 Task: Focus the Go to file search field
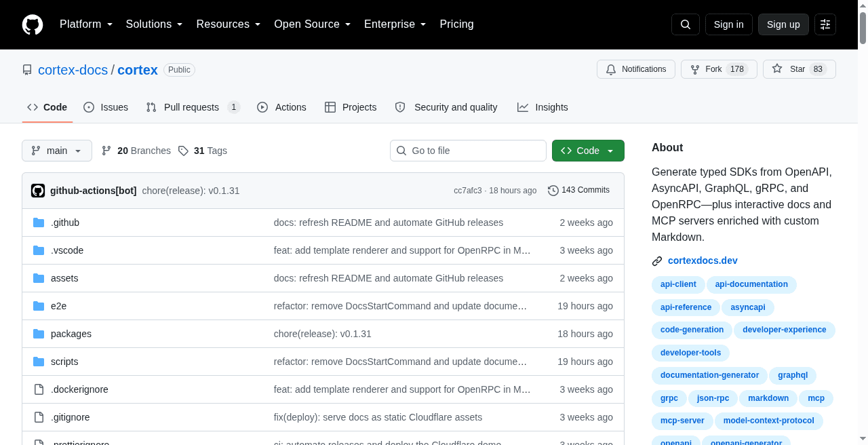468,151
